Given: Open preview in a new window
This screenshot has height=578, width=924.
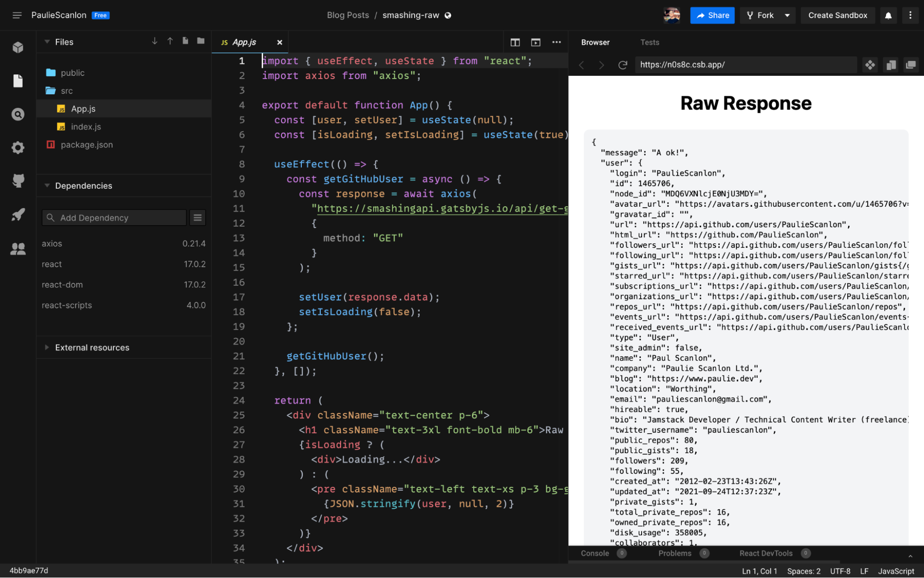Looking at the screenshot, I should pos(911,65).
